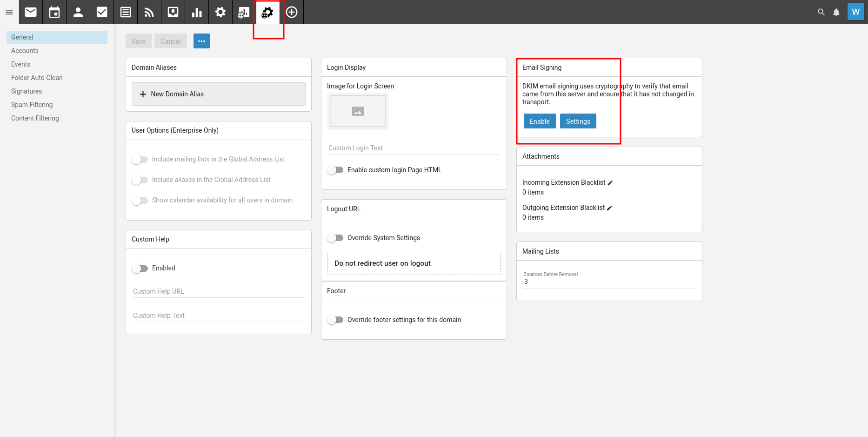Open the Email icon in the top toolbar
Image resolution: width=868 pixels, height=437 pixels.
[x=31, y=12]
